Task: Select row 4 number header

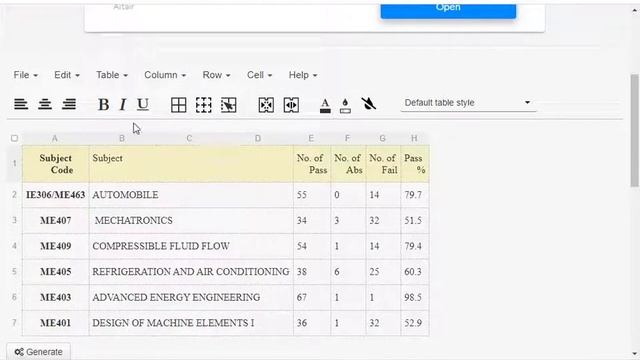Action: coord(14,246)
